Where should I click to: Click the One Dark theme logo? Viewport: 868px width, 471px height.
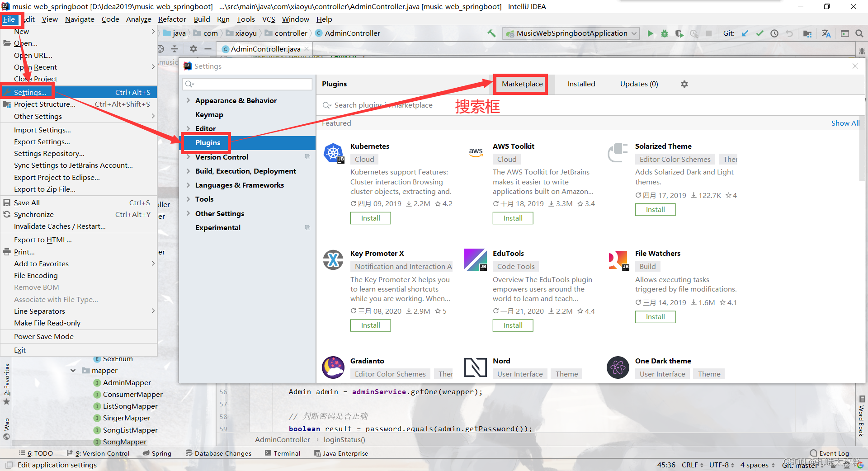point(618,367)
